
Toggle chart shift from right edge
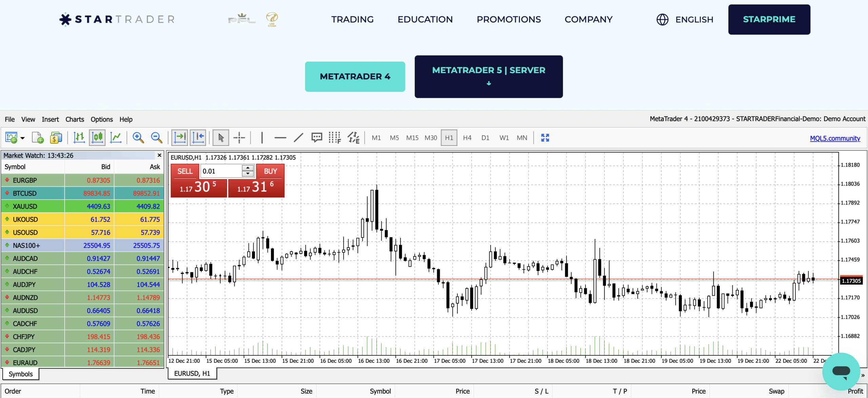point(198,138)
